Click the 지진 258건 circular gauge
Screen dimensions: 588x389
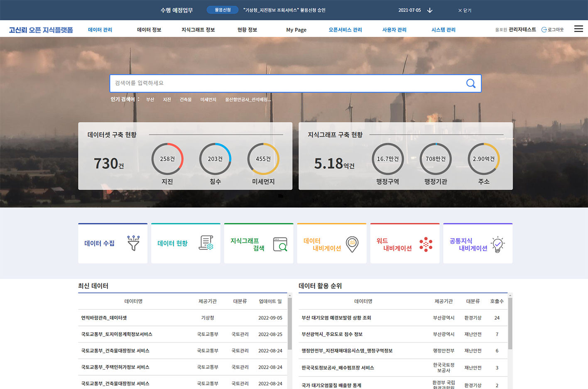pos(167,159)
